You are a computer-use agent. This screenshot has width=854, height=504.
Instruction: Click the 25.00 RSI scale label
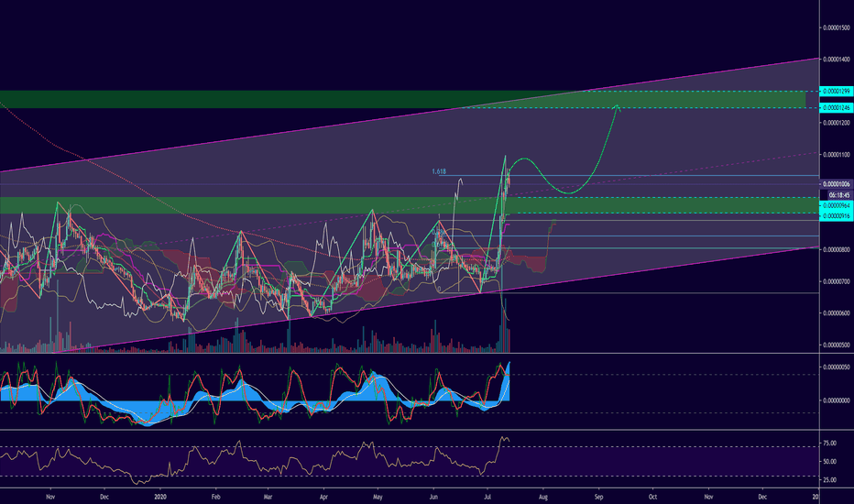click(829, 480)
